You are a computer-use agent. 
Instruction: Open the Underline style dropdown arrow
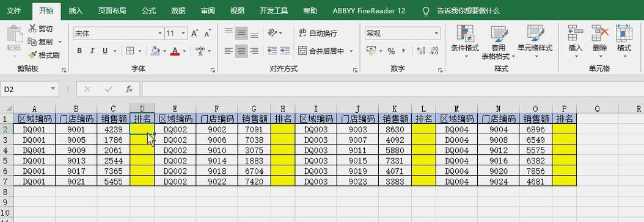115,51
